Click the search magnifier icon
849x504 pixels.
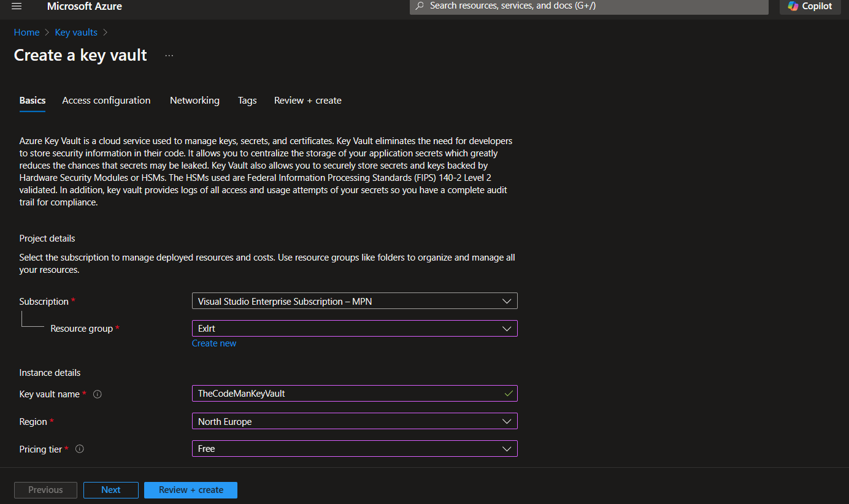coord(420,6)
